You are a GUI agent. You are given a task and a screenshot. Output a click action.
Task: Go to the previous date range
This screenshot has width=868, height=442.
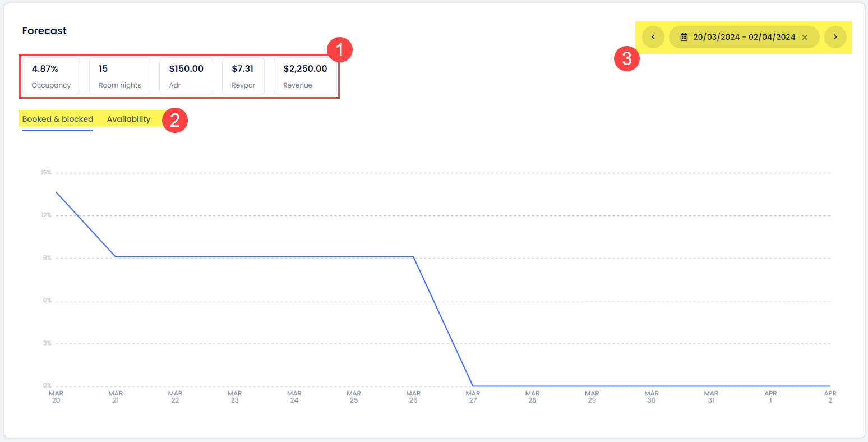653,37
